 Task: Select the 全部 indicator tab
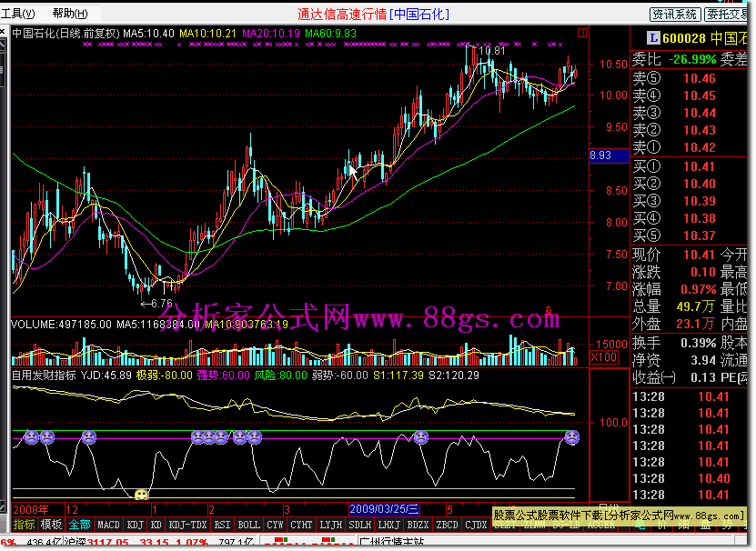[79, 525]
